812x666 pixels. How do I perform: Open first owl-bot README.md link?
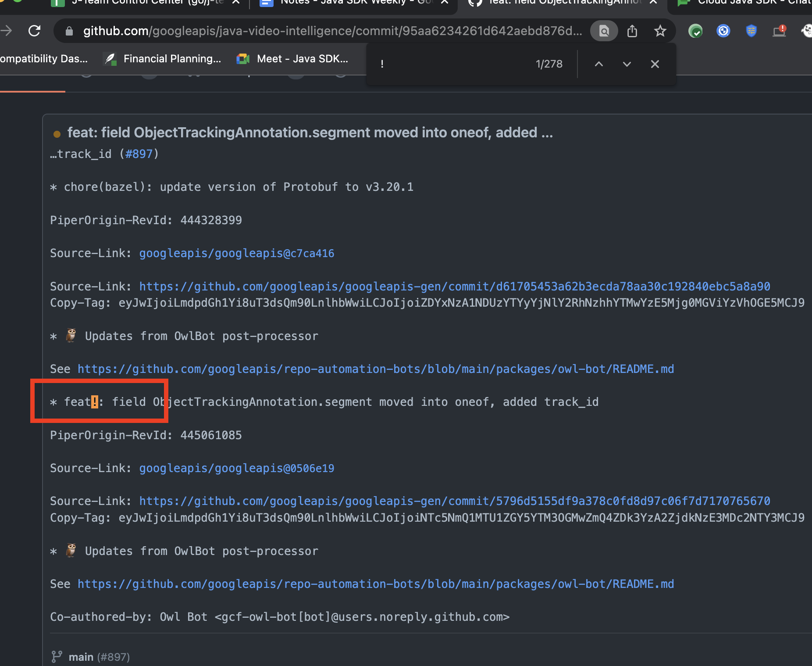(376, 369)
